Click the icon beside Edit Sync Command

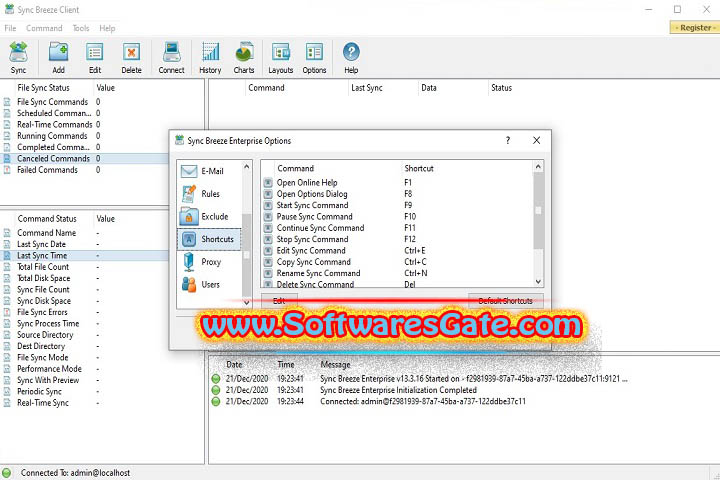(268, 250)
